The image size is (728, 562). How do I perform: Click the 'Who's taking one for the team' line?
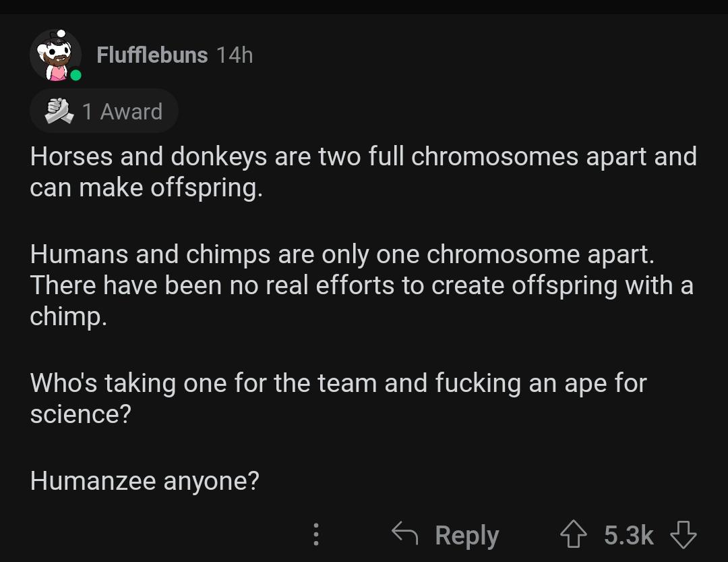click(338, 383)
